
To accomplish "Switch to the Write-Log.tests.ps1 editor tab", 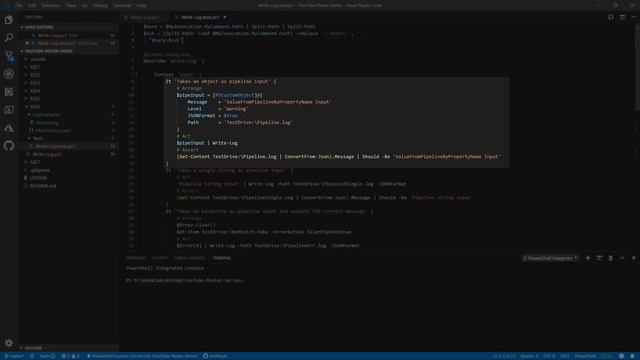I will click(200, 17).
